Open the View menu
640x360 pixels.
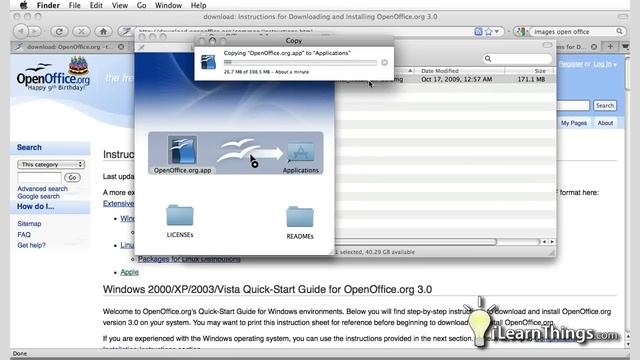click(x=120, y=5)
